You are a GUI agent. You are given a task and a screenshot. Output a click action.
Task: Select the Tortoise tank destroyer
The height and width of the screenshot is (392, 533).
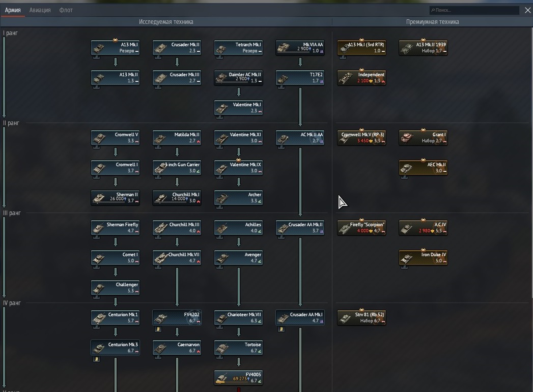238,348
